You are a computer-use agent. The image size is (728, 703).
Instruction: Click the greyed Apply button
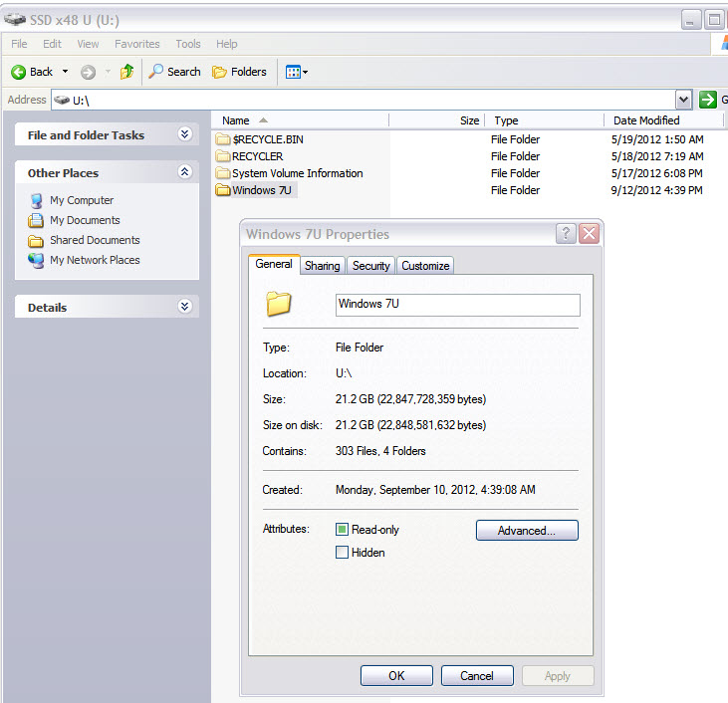(x=558, y=675)
